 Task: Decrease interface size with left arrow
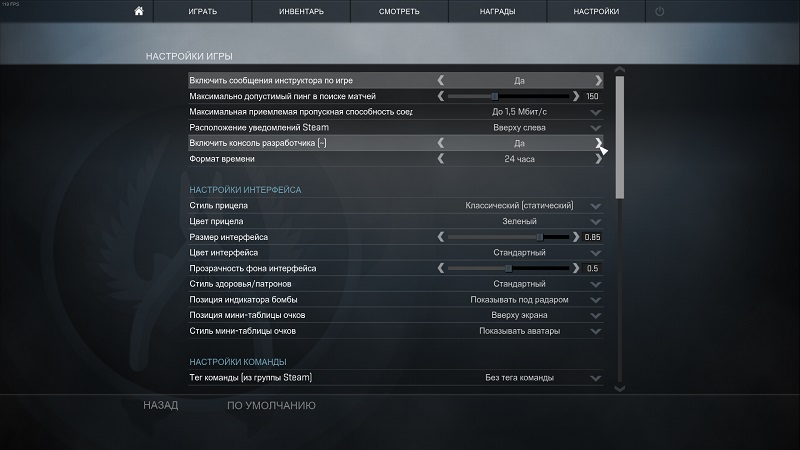point(441,237)
